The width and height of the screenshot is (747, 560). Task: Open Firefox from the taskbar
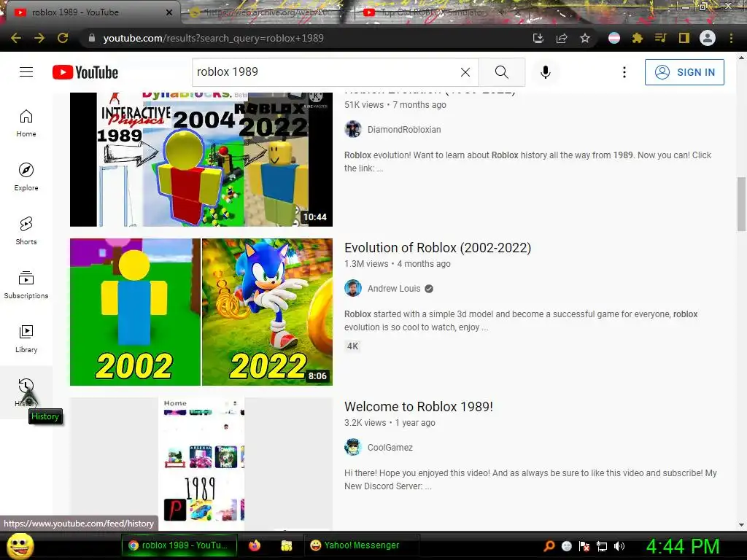(255, 545)
